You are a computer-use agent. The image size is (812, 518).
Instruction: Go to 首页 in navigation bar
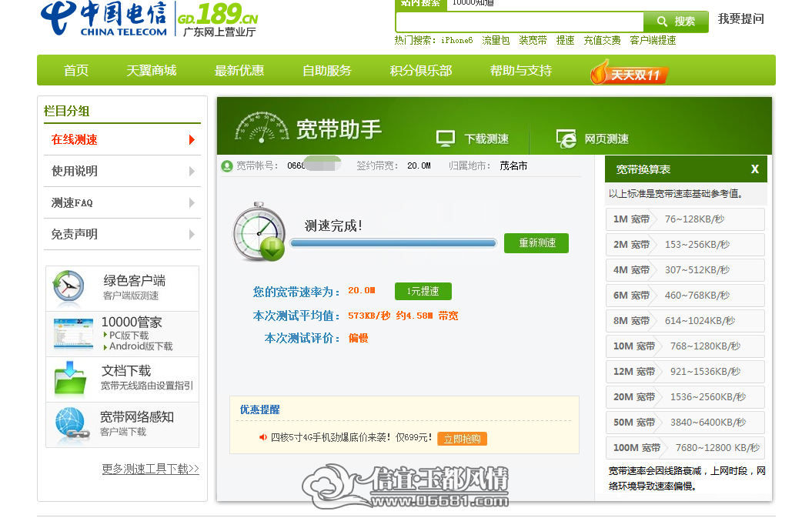click(76, 71)
